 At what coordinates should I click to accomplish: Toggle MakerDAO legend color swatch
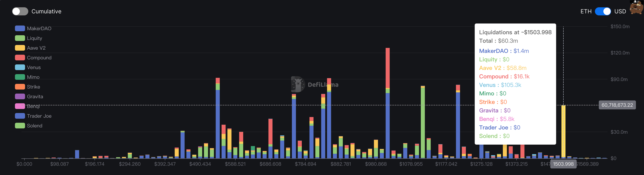pyautogui.click(x=20, y=28)
